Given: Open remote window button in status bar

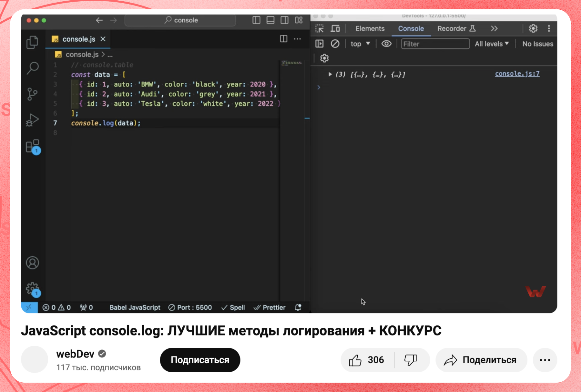Looking at the screenshot, I should (29, 307).
